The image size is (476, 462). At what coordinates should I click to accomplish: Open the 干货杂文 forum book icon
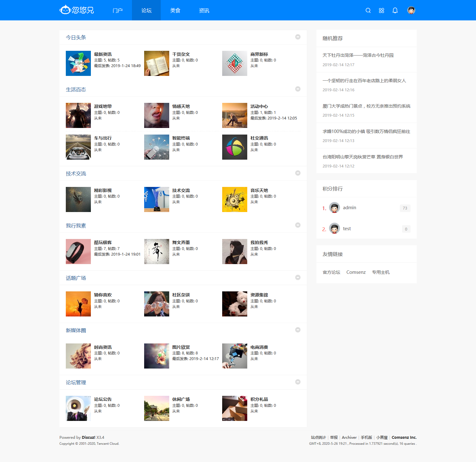point(157,63)
